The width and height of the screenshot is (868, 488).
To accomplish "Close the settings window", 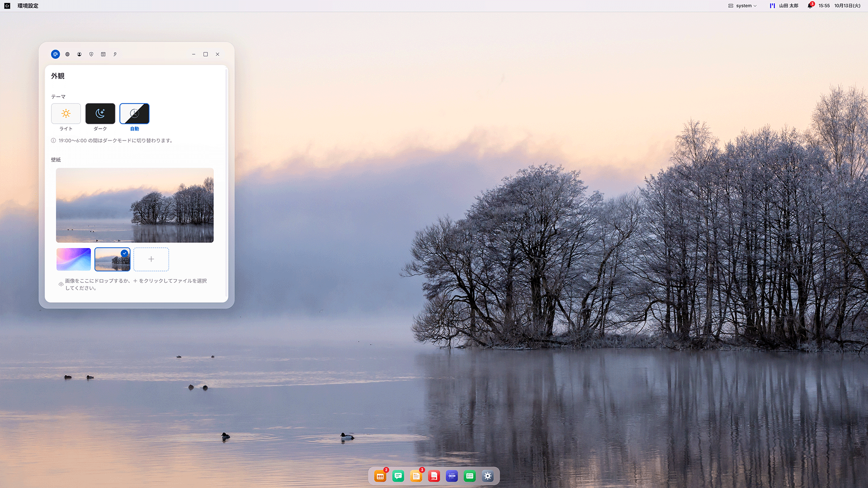I will (217, 54).
